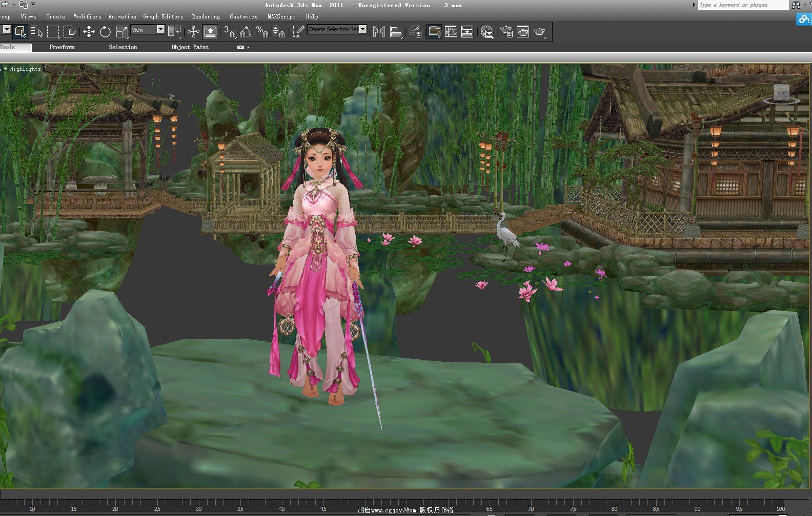Activate Select and Move tool

[x=89, y=32]
